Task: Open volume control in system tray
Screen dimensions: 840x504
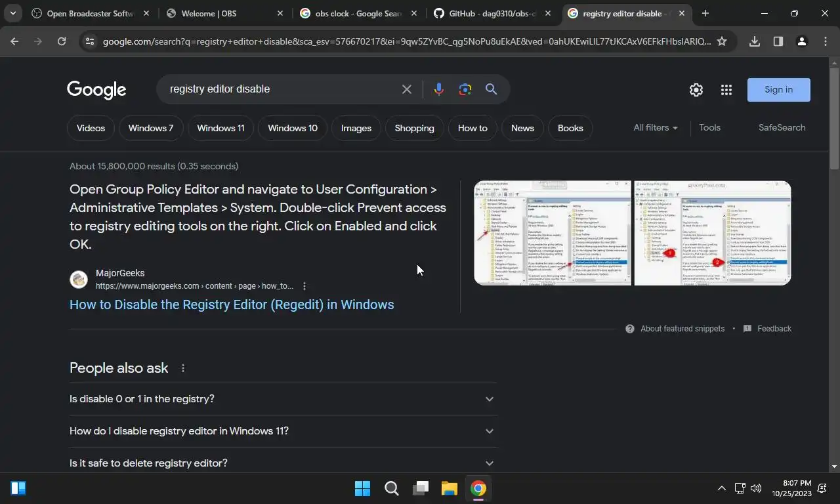Action: tap(756, 488)
